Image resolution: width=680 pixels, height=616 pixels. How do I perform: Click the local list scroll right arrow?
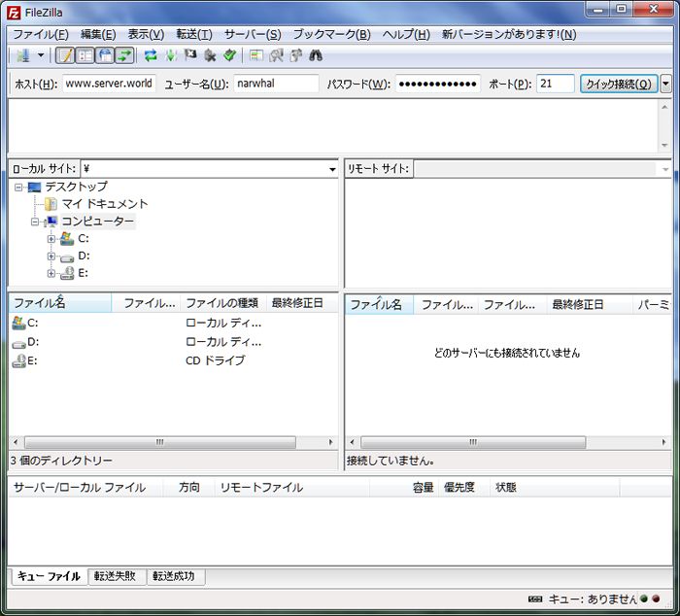click(331, 442)
